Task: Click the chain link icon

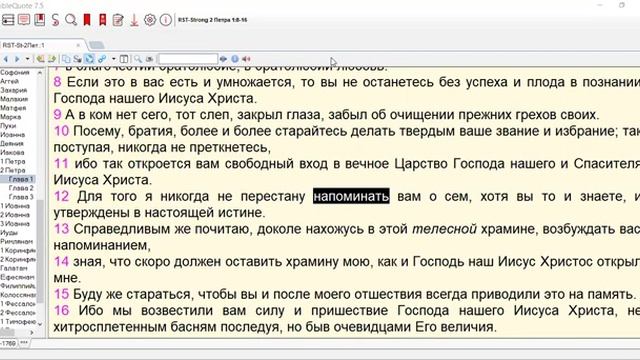Action: point(102,59)
